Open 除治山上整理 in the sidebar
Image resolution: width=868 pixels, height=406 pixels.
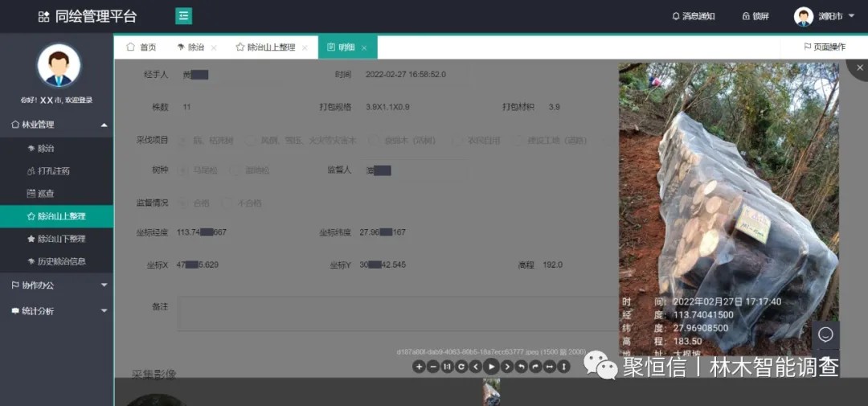tap(56, 216)
